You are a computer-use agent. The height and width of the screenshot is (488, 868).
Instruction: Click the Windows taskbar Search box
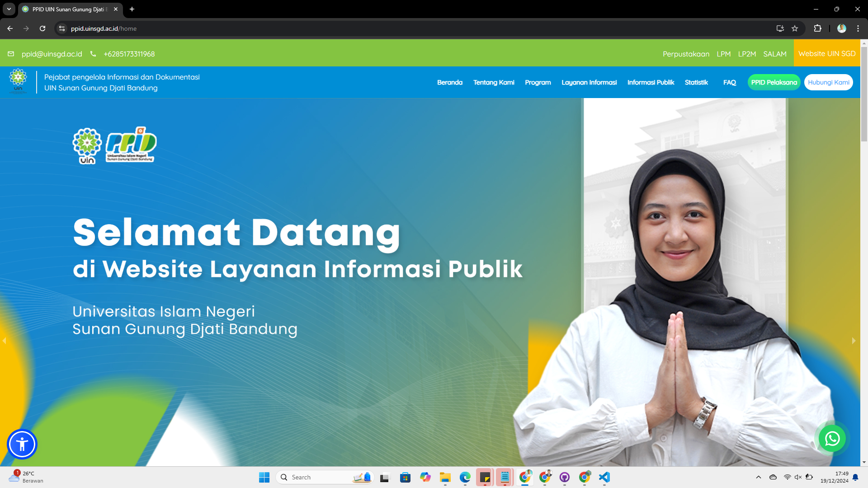click(325, 477)
